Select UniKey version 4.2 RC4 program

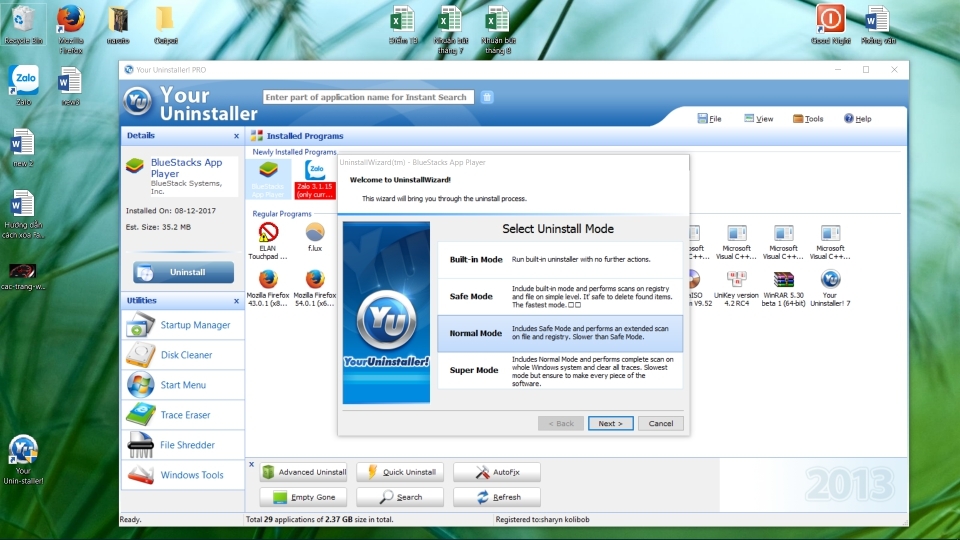click(x=736, y=288)
